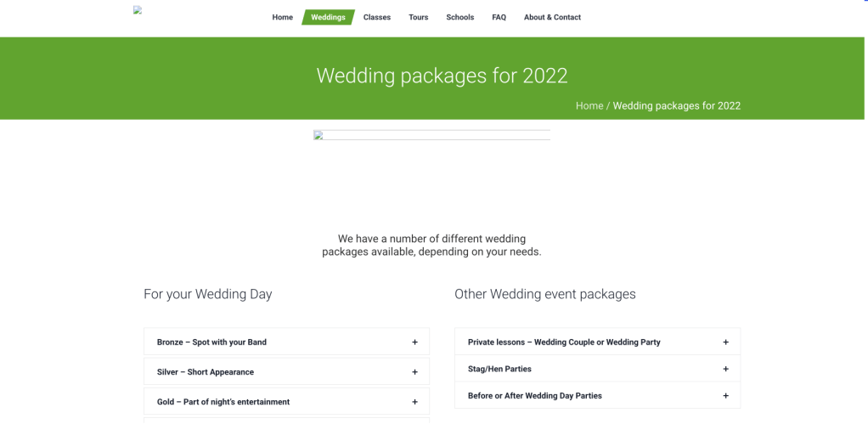Click the plus icon on Gold package row
Image resolution: width=868 pixels, height=424 pixels.
point(414,402)
